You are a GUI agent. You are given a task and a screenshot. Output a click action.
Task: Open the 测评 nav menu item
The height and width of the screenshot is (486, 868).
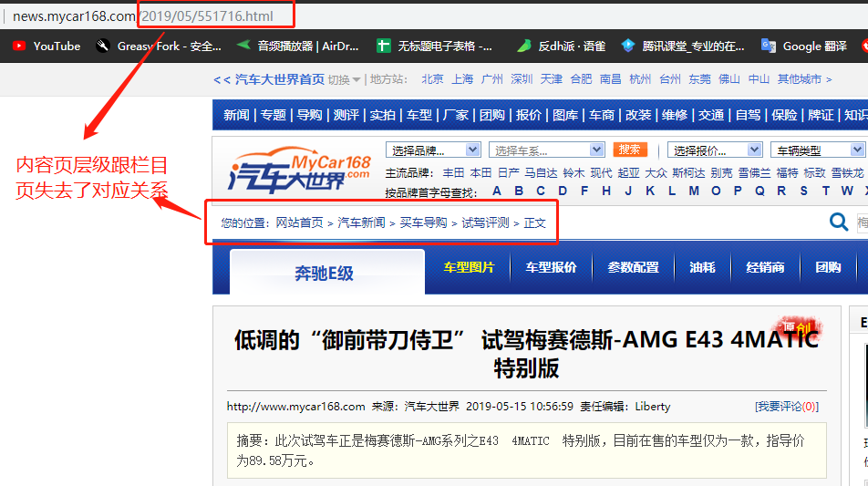tap(346, 115)
